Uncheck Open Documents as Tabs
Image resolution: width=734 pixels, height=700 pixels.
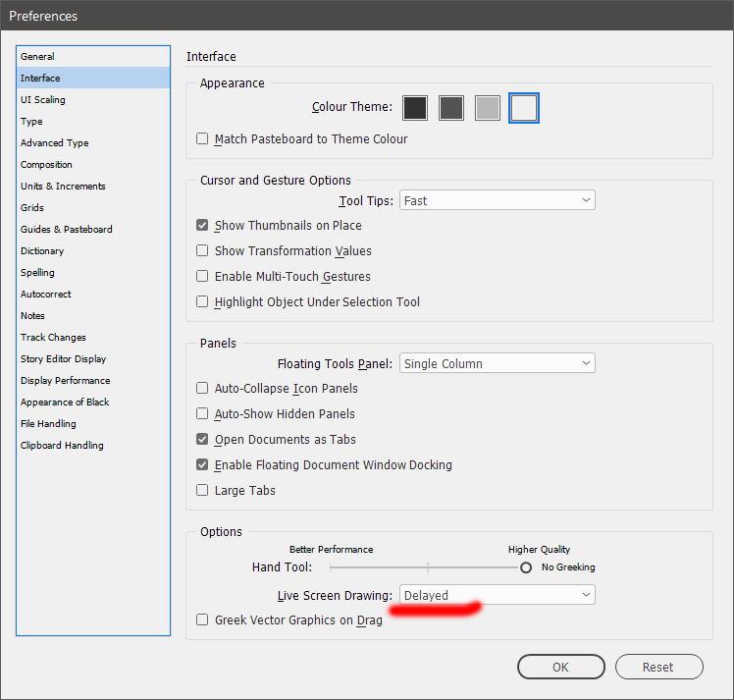(202, 439)
